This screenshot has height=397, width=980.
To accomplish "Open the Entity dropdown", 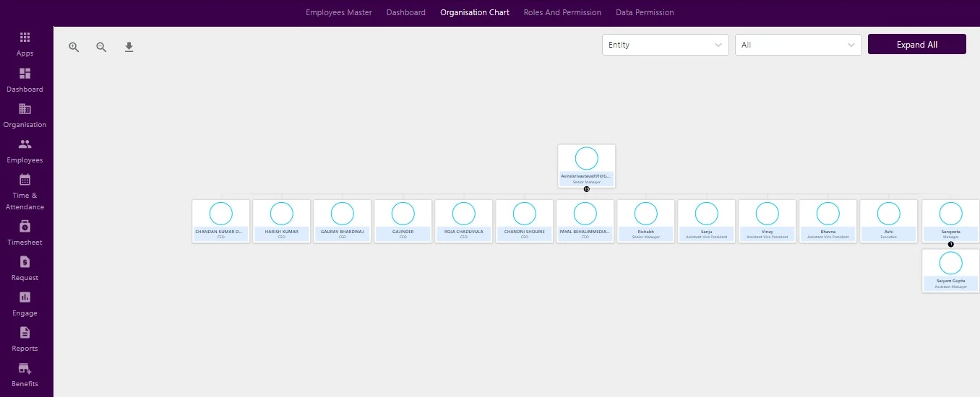I will click(x=666, y=45).
